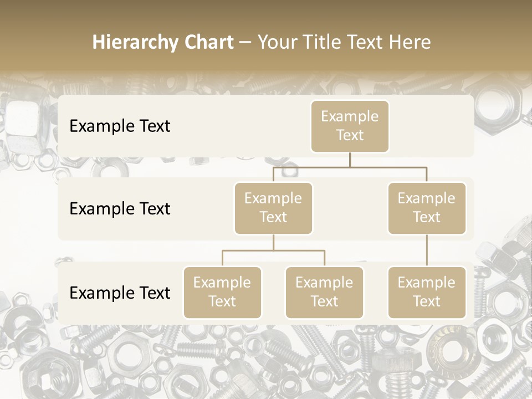The image size is (532, 399).
Task: Select the vertical connector above the bottom-right box
Action: point(427,250)
